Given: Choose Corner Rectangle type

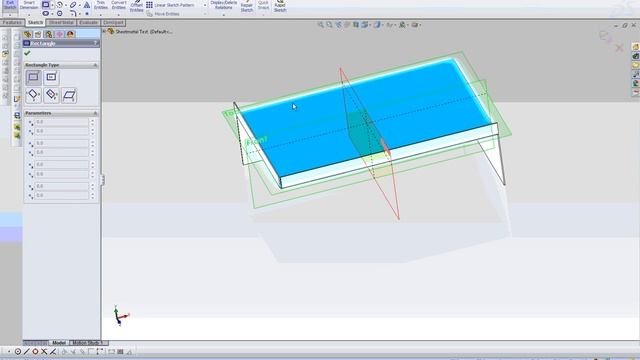Looking at the screenshot, I should pos(33,77).
